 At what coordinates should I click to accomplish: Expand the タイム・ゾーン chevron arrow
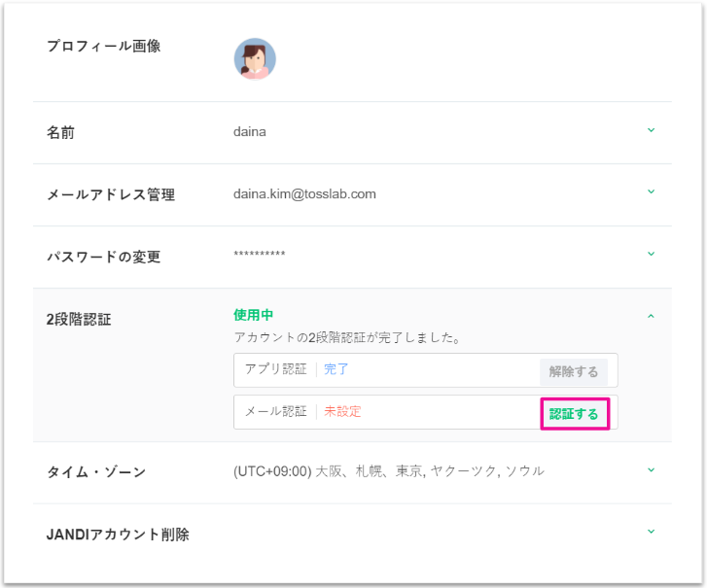pyautogui.click(x=651, y=470)
